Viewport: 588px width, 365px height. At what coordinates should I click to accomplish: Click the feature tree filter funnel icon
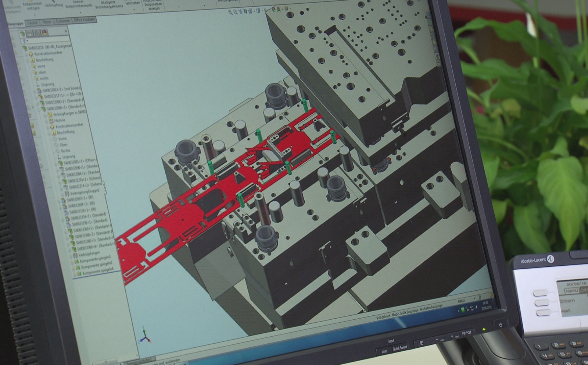[24, 41]
